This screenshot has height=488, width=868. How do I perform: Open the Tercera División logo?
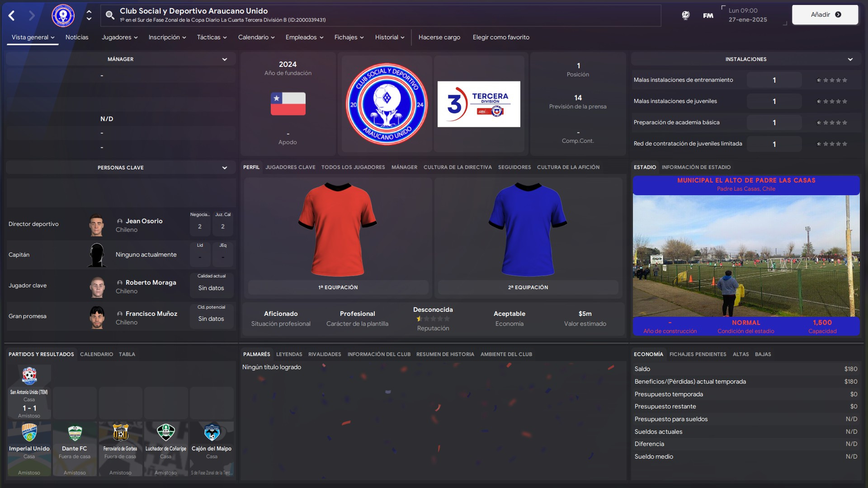[x=479, y=104]
